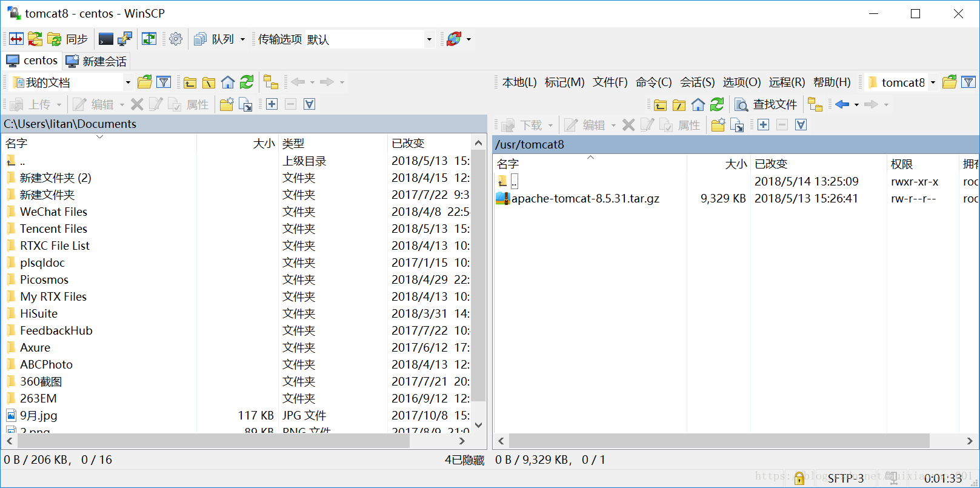The width and height of the screenshot is (980, 488).
Task: Click the status bar lock icon
Action: (x=799, y=478)
